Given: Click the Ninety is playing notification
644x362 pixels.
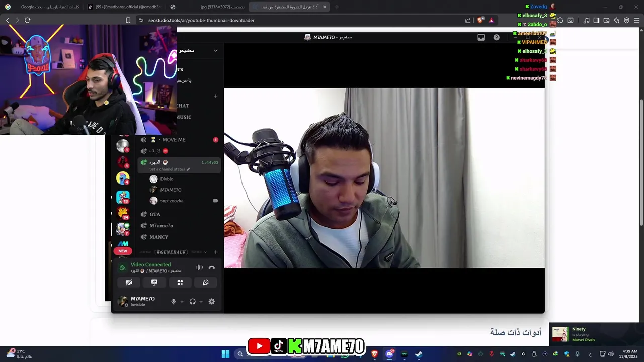Looking at the screenshot, I should point(597,334).
